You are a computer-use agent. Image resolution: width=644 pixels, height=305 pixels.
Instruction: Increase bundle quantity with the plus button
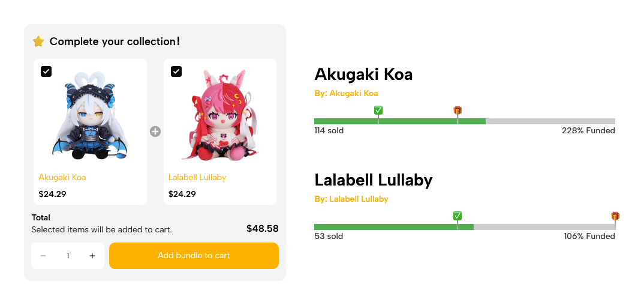92,256
